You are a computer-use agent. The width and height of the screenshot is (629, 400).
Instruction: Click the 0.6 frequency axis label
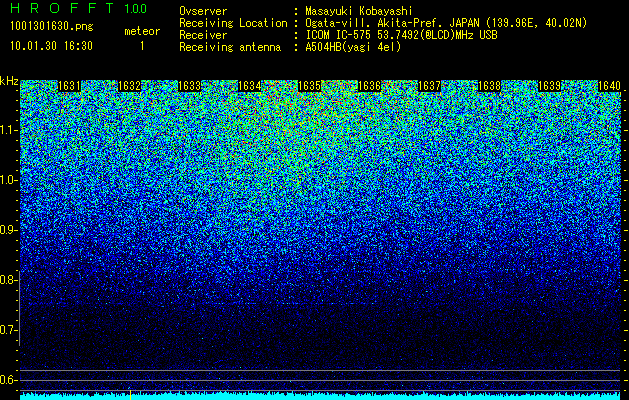(8, 380)
